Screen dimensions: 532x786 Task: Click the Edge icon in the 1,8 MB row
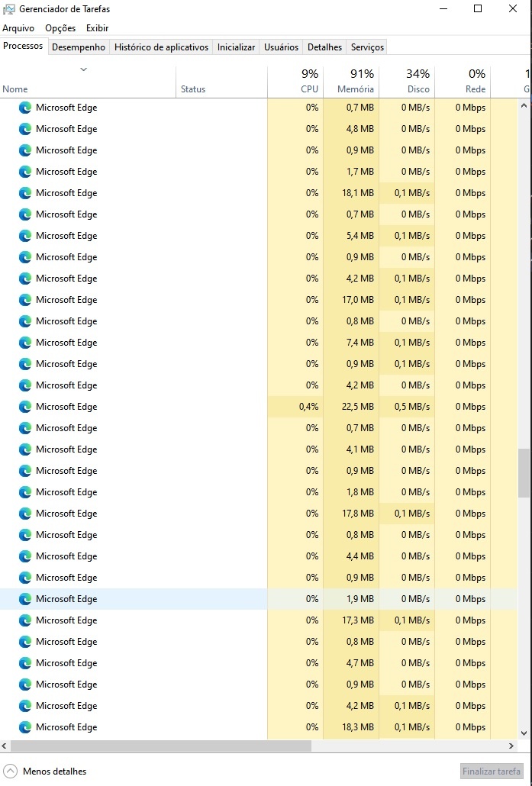tap(25, 491)
